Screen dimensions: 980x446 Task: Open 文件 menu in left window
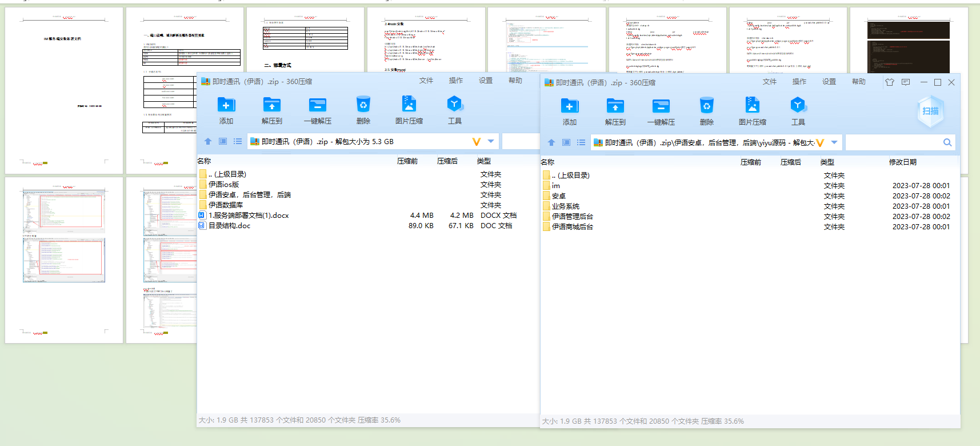point(426,81)
